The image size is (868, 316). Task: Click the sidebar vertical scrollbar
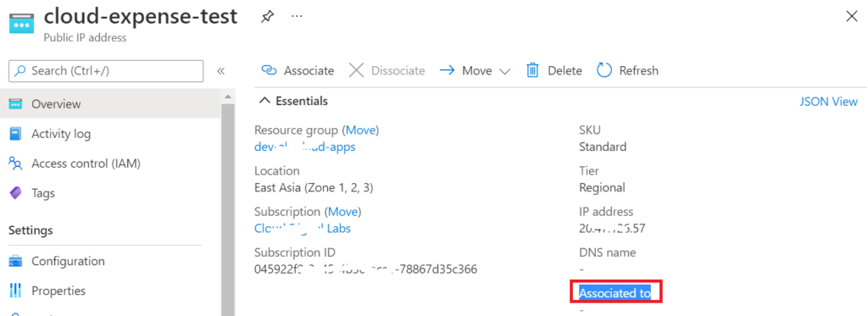pyautogui.click(x=228, y=210)
